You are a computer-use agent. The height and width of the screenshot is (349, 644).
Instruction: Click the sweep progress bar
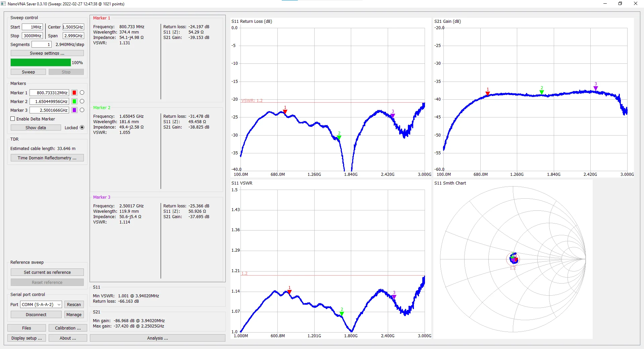41,62
